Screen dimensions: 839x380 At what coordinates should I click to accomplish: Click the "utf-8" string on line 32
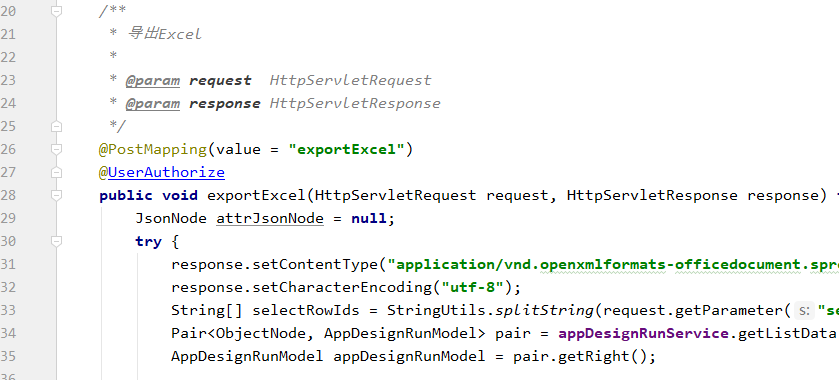coord(472,287)
